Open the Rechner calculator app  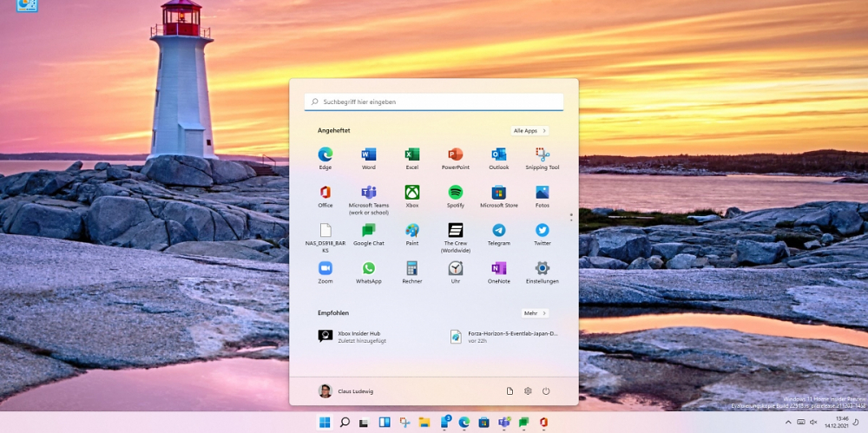coord(411,272)
